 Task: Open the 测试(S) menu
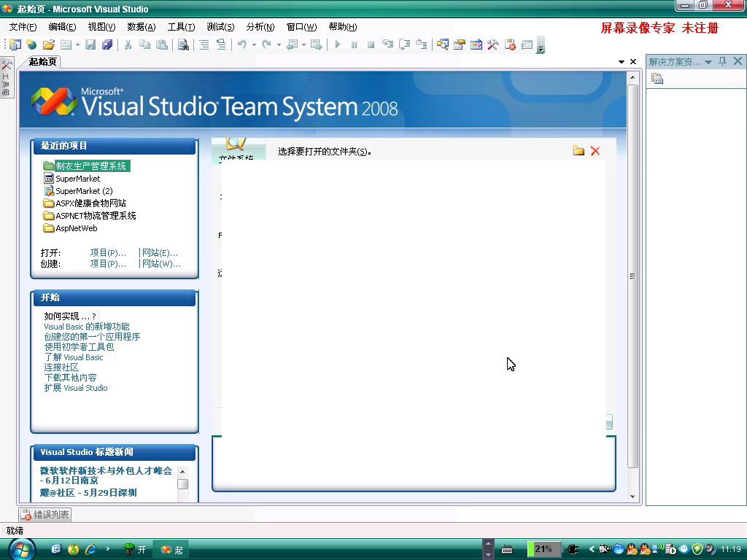point(220,27)
